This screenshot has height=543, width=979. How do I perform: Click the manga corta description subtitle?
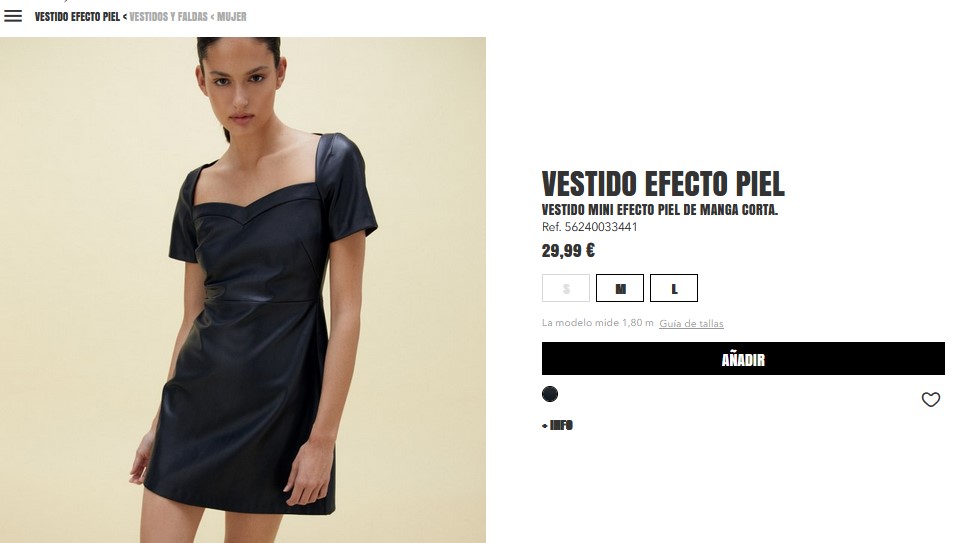pos(659,210)
